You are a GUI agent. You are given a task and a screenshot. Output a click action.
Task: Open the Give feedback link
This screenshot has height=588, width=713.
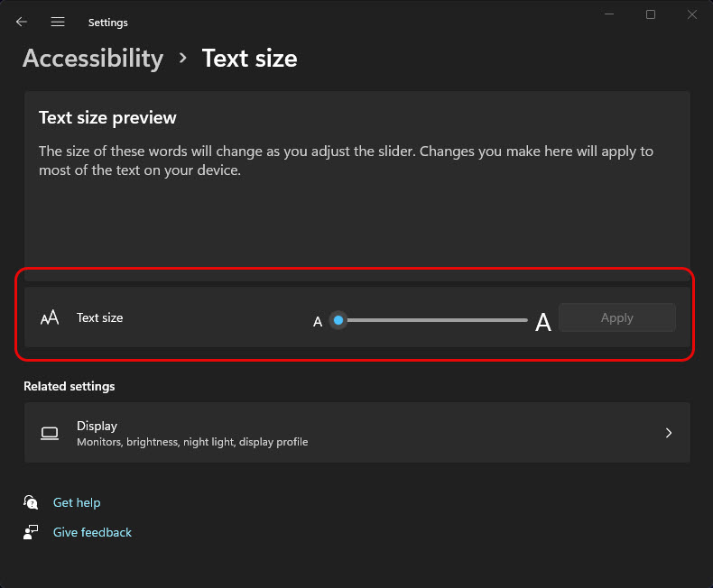(x=92, y=532)
